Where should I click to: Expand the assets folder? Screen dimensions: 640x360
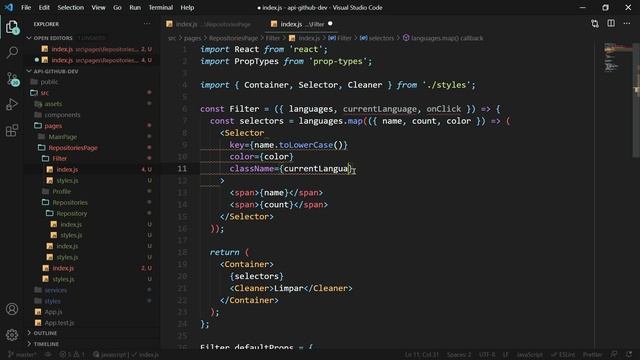click(53, 104)
